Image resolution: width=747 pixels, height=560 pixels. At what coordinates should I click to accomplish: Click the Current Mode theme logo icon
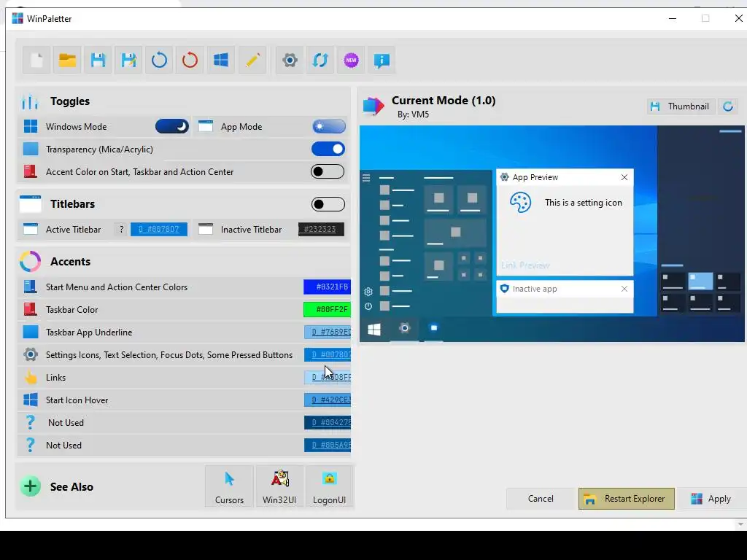coord(373,106)
